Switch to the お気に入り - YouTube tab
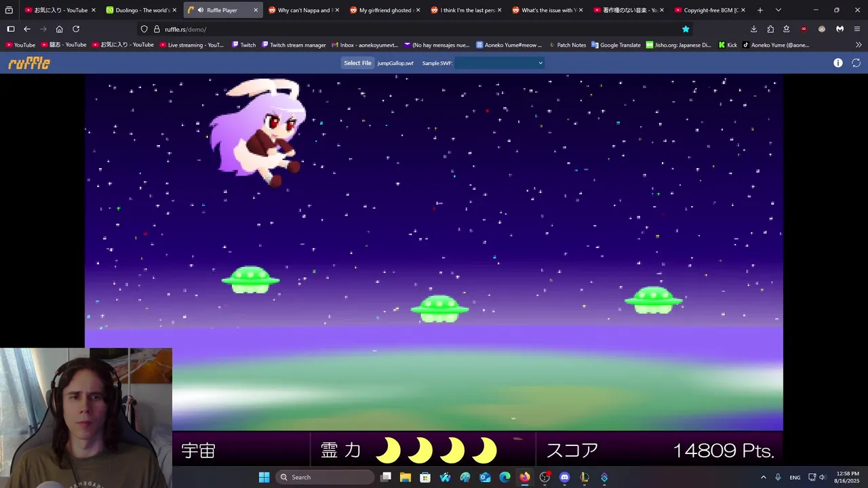 (x=60, y=10)
